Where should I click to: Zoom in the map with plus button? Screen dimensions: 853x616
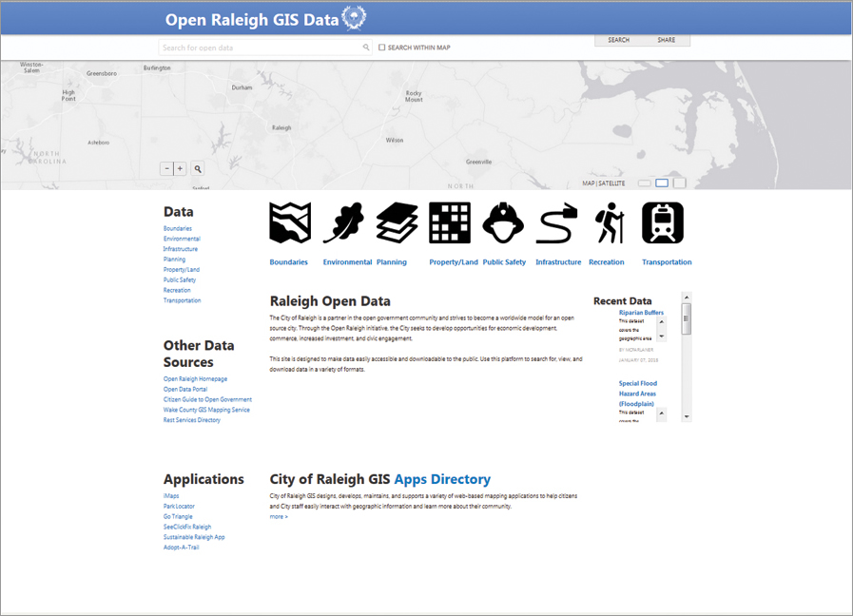[180, 168]
